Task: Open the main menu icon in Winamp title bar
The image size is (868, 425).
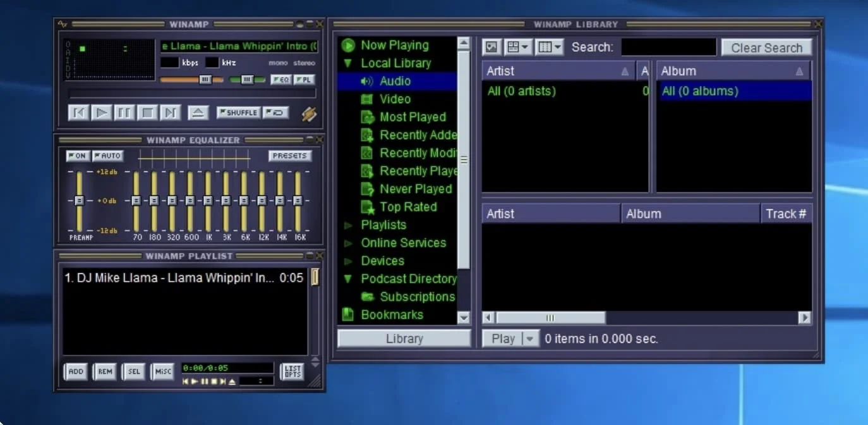Action: click(x=63, y=24)
